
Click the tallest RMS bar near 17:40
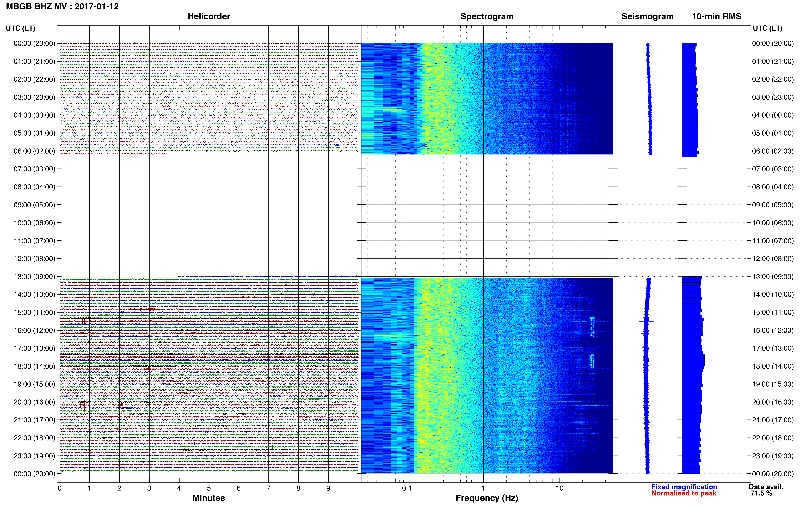[693, 361]
